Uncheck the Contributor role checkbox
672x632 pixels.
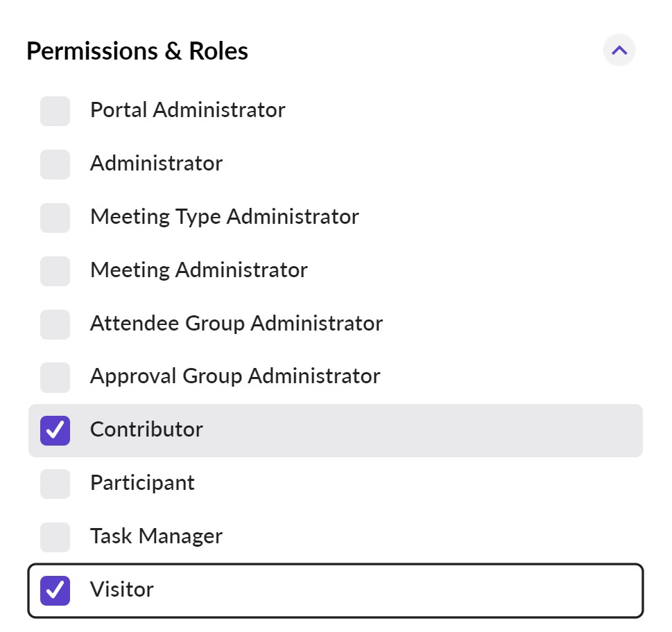[x=55, y=430]
